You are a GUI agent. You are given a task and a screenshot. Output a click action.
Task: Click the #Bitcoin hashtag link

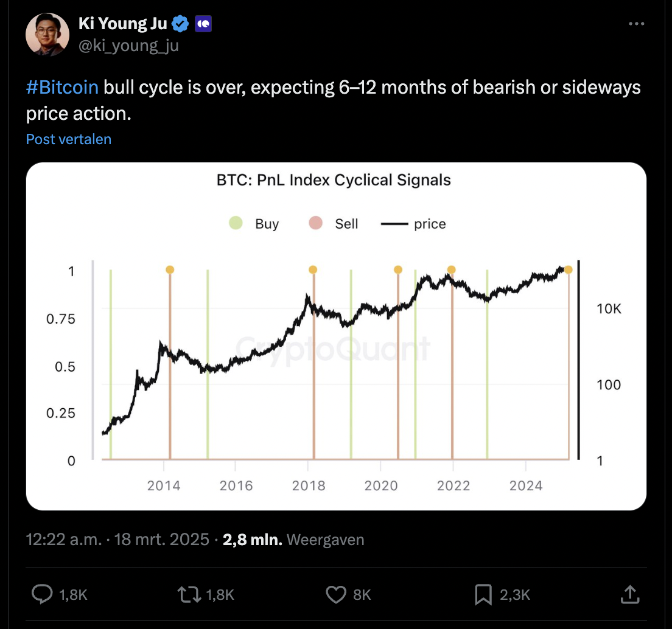pyautogui.click(x=62, y=88)
